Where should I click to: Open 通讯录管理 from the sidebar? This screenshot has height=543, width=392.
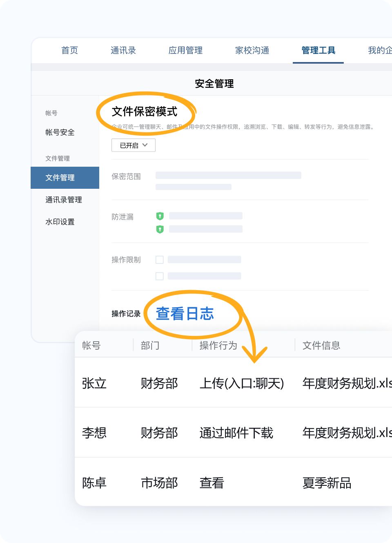tap(63, 200)
